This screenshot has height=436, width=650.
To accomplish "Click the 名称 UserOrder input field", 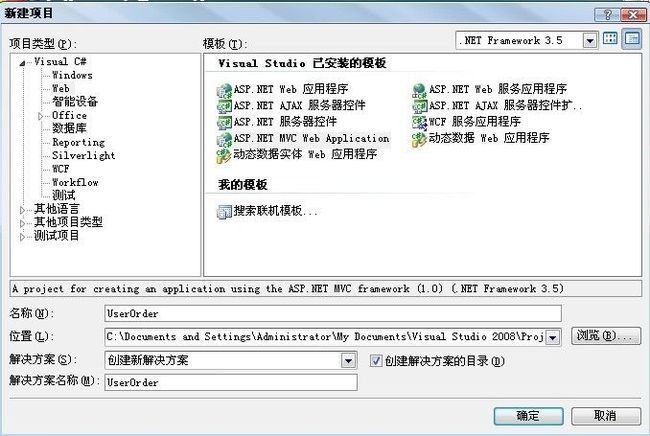I will coord(333,313).
